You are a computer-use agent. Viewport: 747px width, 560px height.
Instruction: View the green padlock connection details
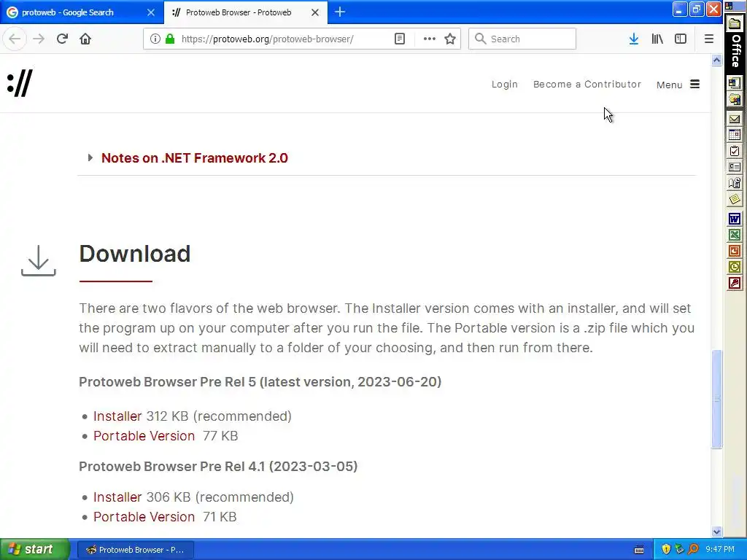[x=169, y=39]
